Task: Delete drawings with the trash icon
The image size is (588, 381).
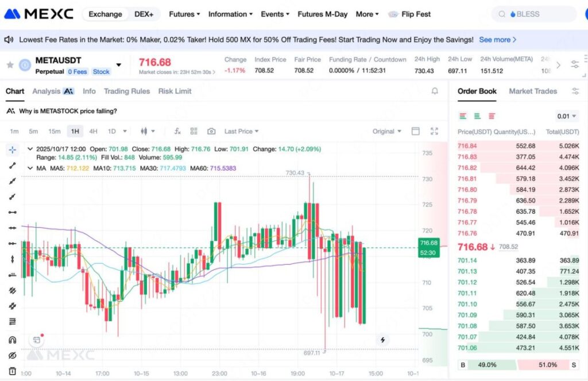Action: (12, 371)
